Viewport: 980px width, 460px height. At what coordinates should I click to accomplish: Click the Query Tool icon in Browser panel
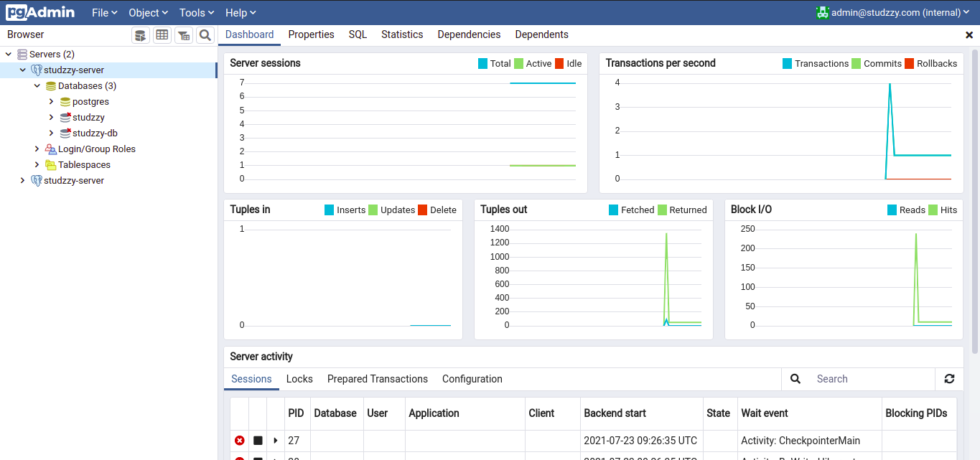click(141, 35)
